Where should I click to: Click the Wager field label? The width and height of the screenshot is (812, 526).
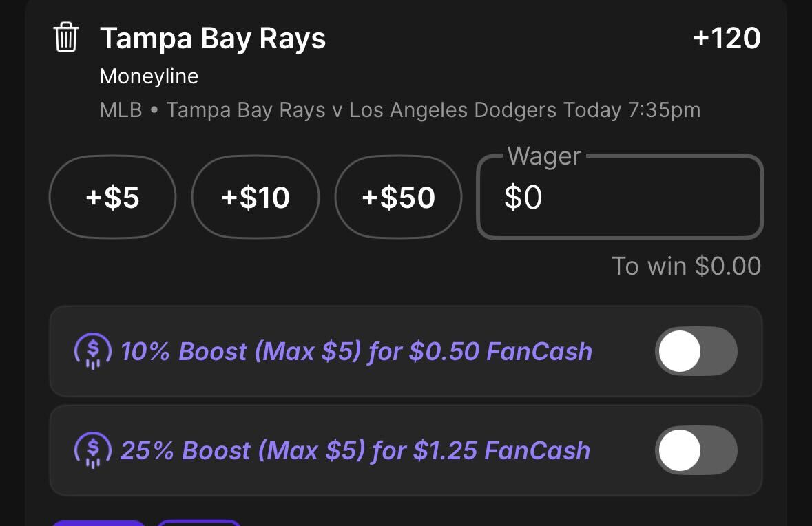[544, 156]
